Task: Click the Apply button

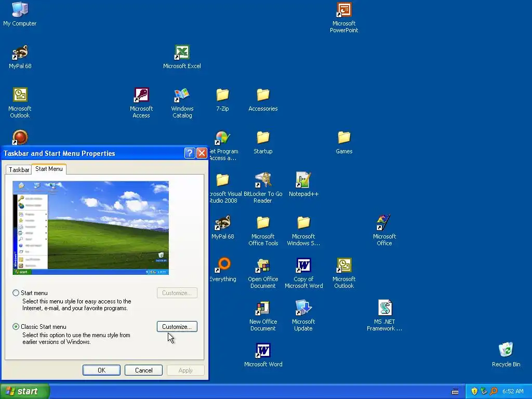Action: (x=185, y=370)
